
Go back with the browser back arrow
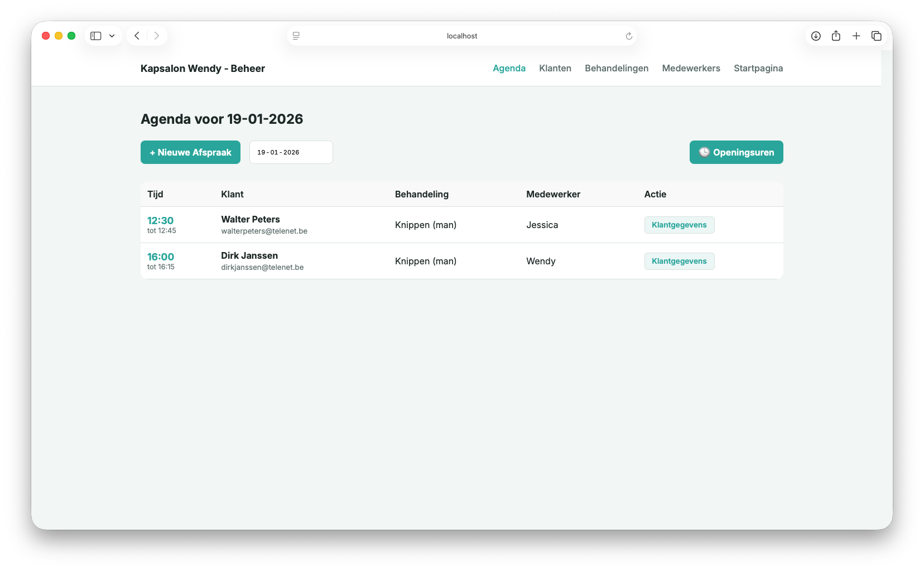click(137, 36)
